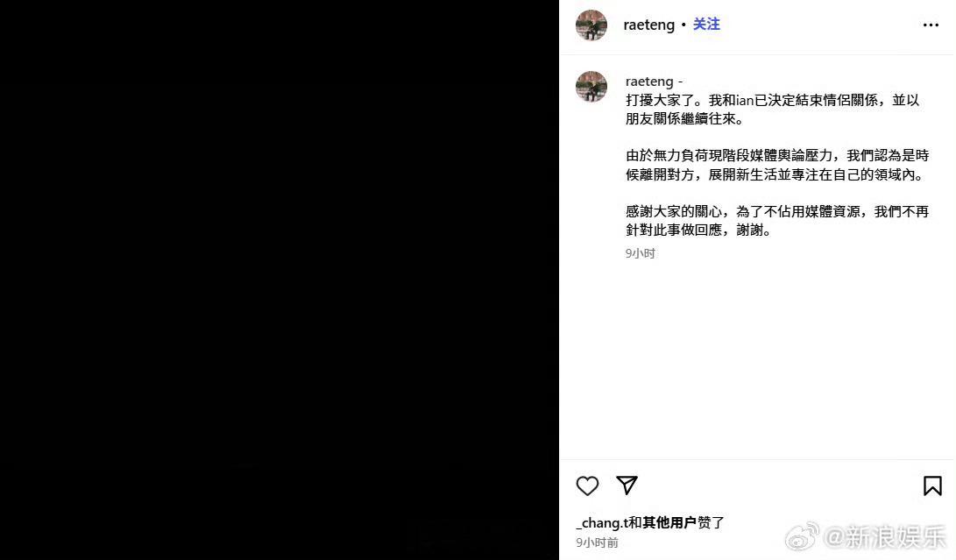Click the 关注 follow button
The width and height of the screenshot is (956, 560).
click(x=706, y=25)
